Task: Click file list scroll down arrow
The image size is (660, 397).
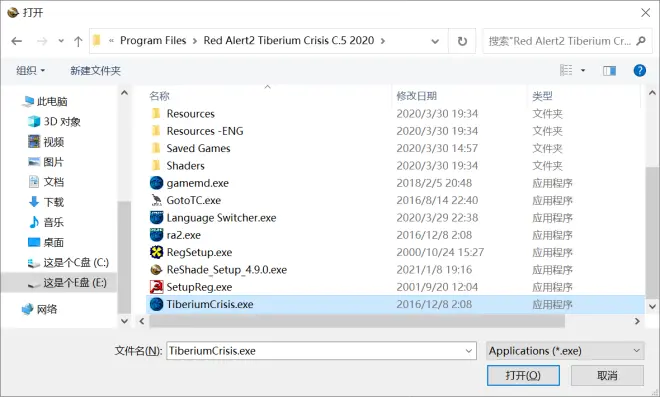Action: pos(652,306)
